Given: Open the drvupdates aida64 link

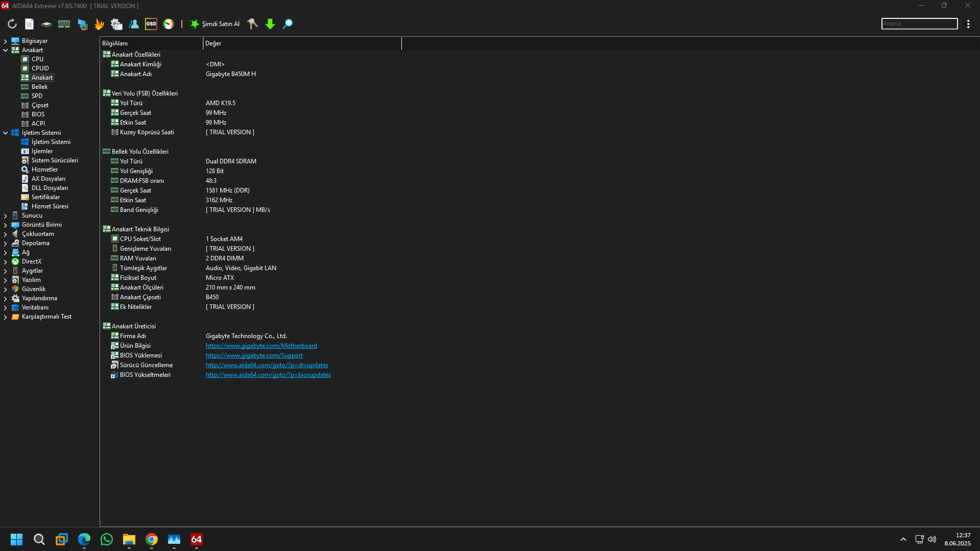Looking at the screenshot, I should [x=267, y=365].
